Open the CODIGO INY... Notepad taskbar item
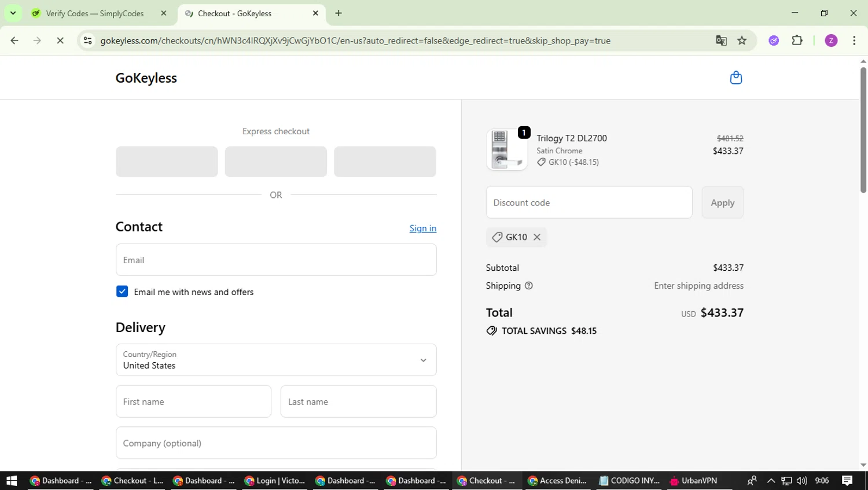Screen dimensions: 868x490 [x=629, y=481]
